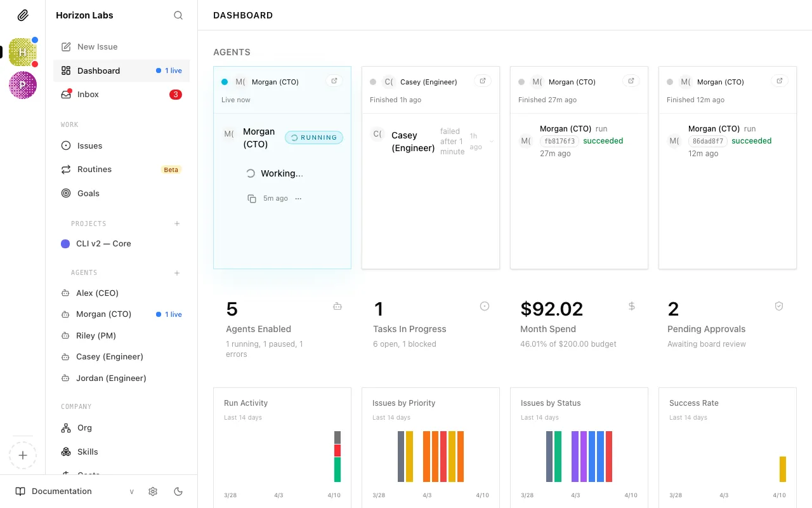Image resolution: width=812 pixels, height=508 pixels.
Task: Select Morgan (CTO) agent in sidebar
Action: [x=121, y=314]
